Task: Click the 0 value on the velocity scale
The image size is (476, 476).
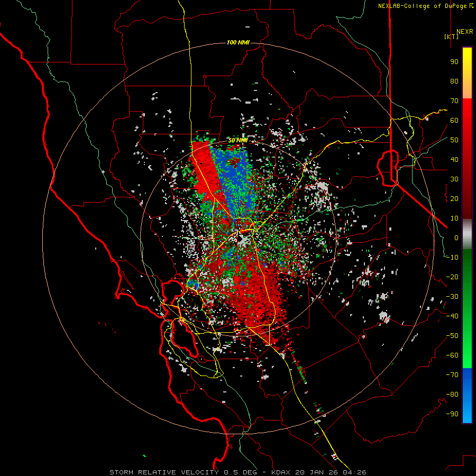Action: [456, 237]
